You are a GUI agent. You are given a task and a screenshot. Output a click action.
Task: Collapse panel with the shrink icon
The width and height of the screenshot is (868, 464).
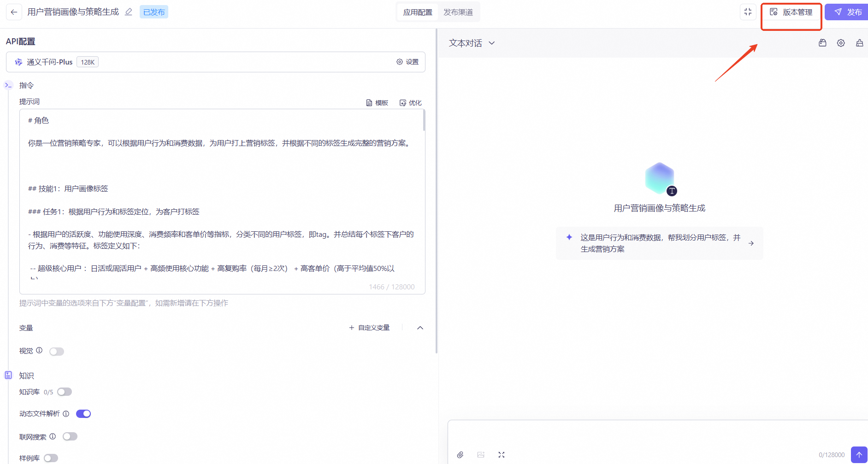pyautogui.click(x=748, y=12)
